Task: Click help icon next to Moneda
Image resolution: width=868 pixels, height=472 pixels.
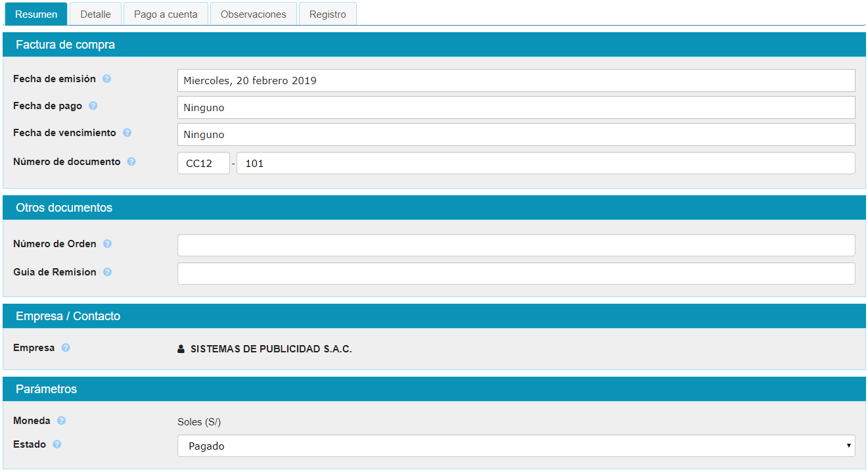Action: click(x=62, y=421)
